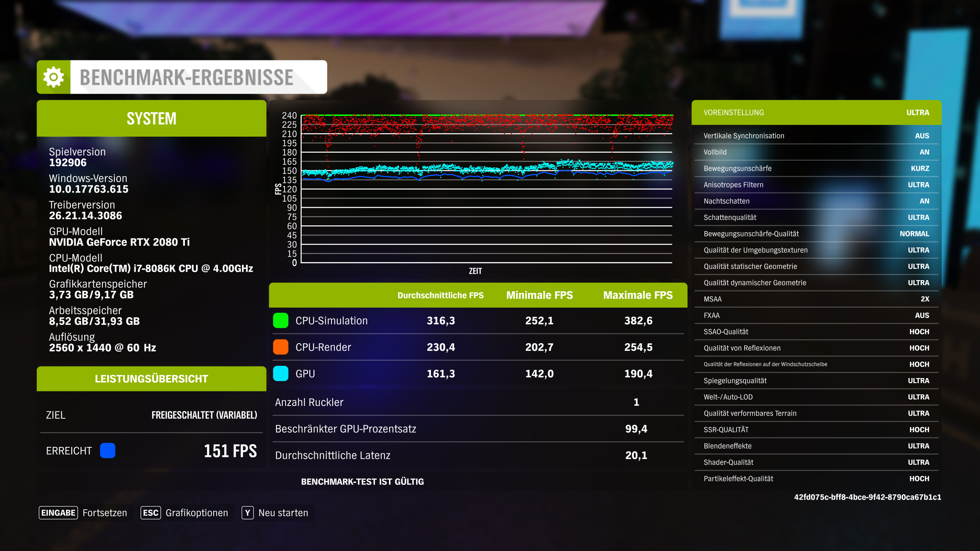Click the Y key icon
The image size is (980, 551).
coord(248,513)
